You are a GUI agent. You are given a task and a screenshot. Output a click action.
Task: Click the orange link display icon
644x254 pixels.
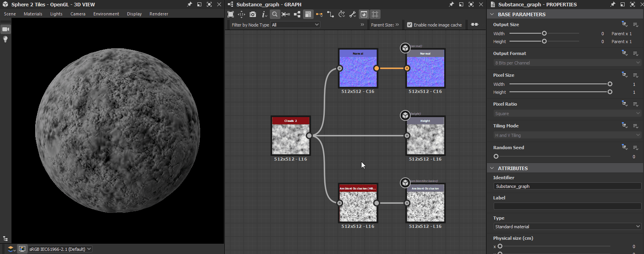[x=319, y=14]
